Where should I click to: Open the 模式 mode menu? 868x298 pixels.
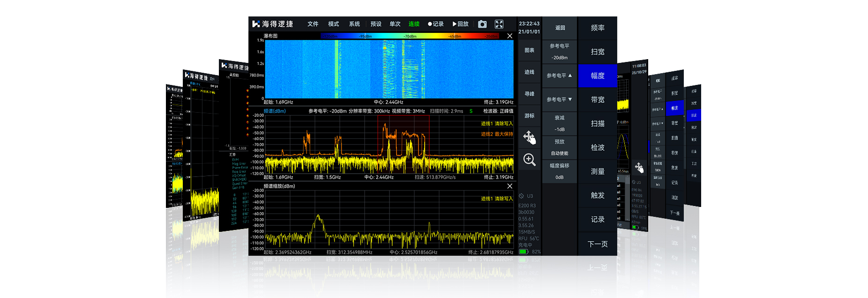pos(334,24)
